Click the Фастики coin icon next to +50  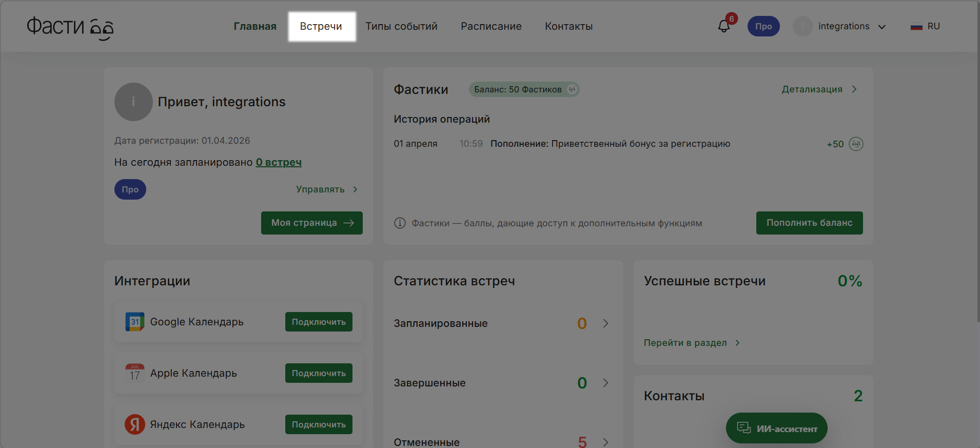856,144
